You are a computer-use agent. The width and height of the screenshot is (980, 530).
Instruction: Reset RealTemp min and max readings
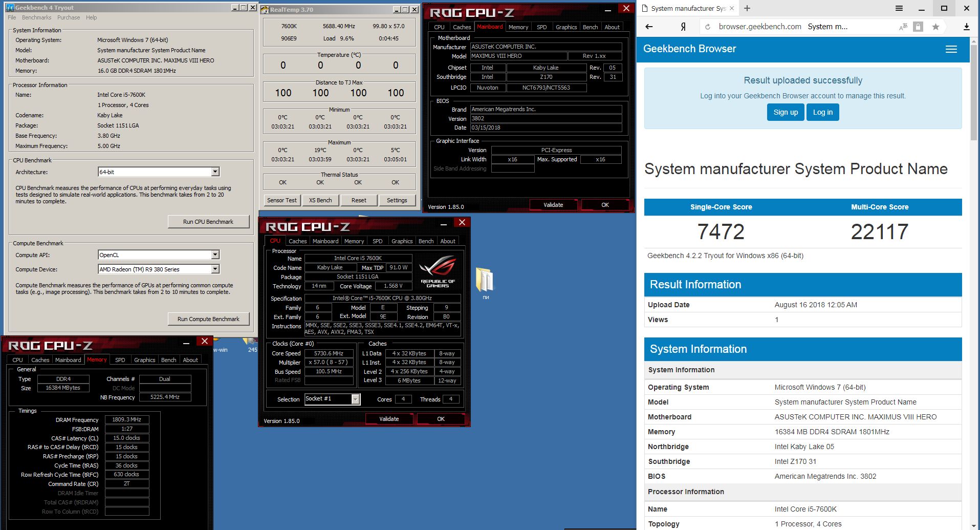pyautogui.click(x=359, y=200)
